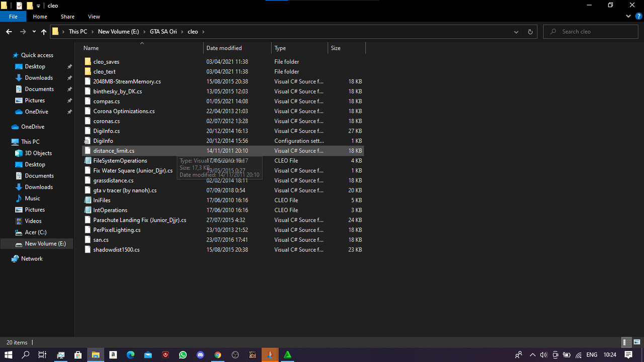Viewport: 644px width, 362px height.
Task: Open WhatsApp from taskbar
Action: click(x=183, y=355)
